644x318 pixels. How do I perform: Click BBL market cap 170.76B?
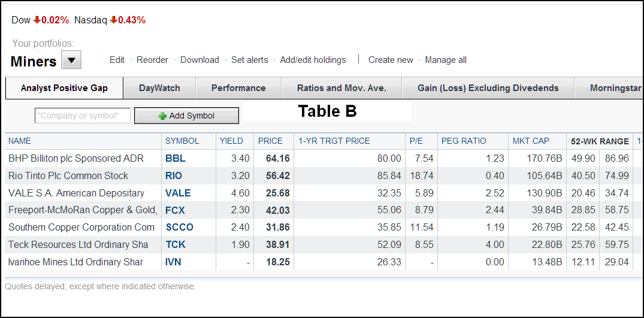point(545,158)
